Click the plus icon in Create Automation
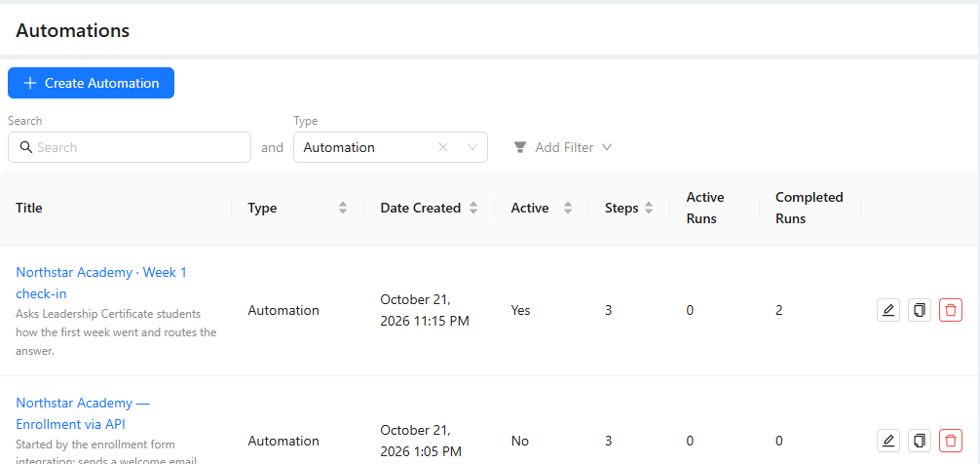 [x=29, y=83]
